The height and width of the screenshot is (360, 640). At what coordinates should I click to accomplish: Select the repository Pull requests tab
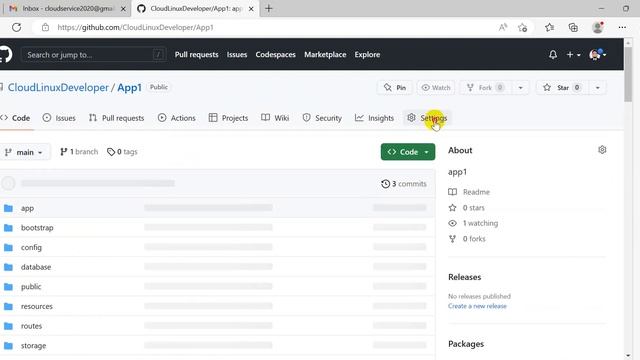(x=117, y=118)
